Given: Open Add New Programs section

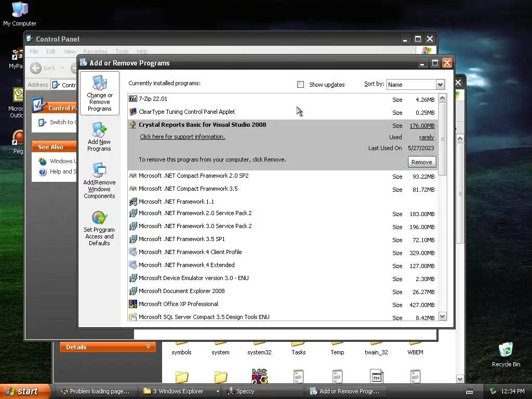Looking at the screenshot, I should click(99, 137).
